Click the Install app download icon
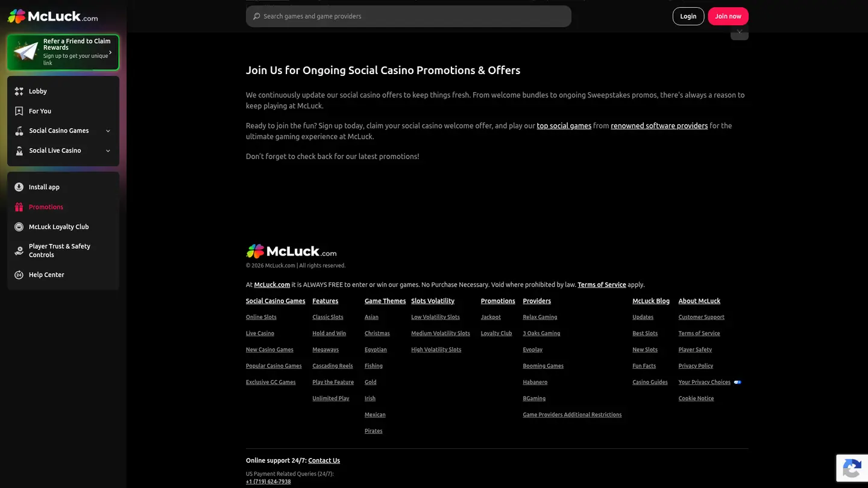Viewport: 868px width, 488px height. tap(19, 187)
